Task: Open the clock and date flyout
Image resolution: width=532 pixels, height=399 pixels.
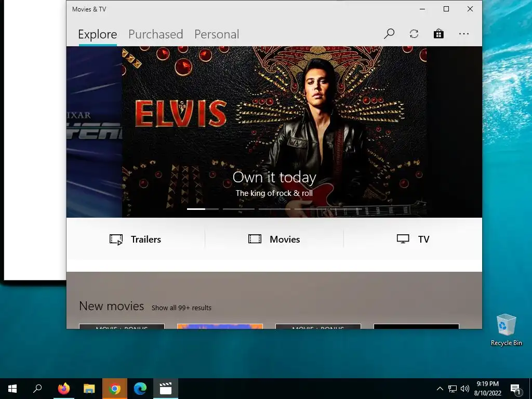Action: tap(487, 389)
